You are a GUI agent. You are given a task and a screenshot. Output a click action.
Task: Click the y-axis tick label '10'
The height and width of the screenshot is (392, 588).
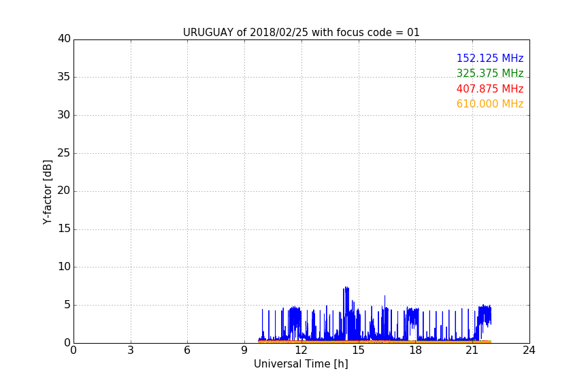tap(64, 267)
